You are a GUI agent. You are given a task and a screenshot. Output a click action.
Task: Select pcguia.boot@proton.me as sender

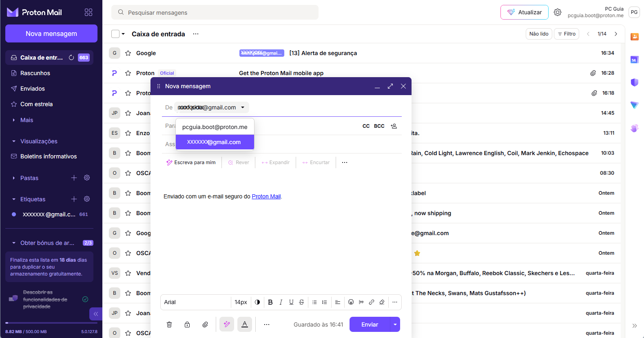(215, 127)
